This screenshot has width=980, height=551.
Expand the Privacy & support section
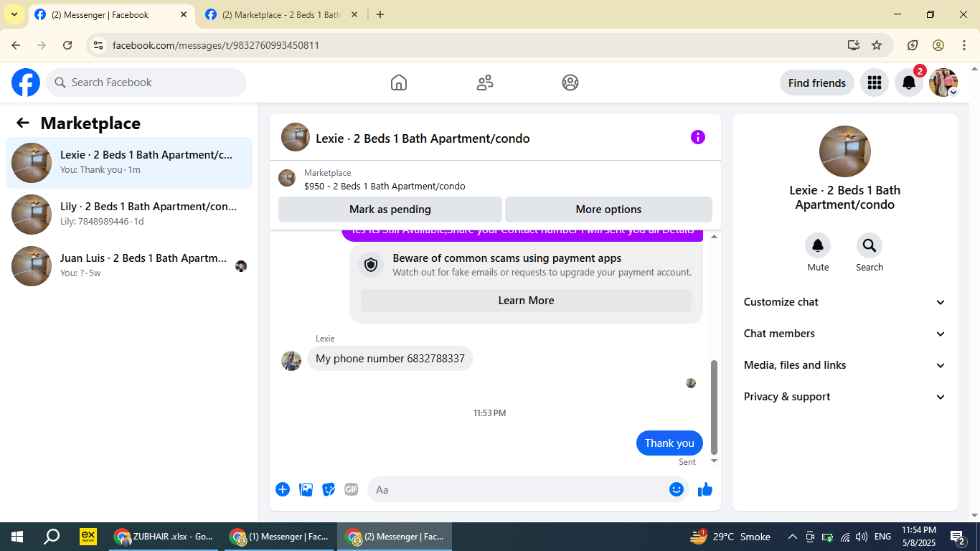click(845, 397)
